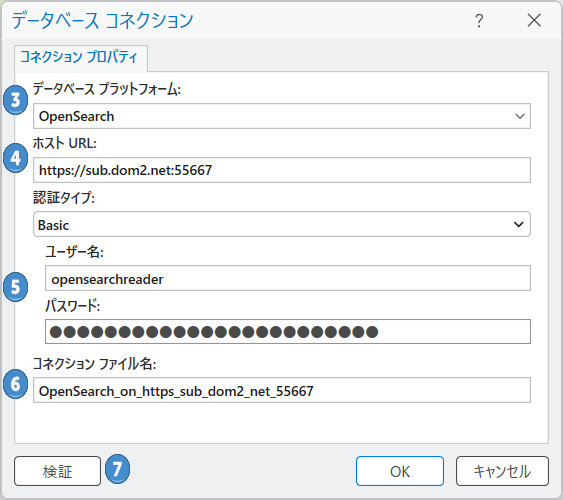Viewport: 563px width, 500px height.
Task: Click the 認証タイプ label text
Action: click(64, 197)
